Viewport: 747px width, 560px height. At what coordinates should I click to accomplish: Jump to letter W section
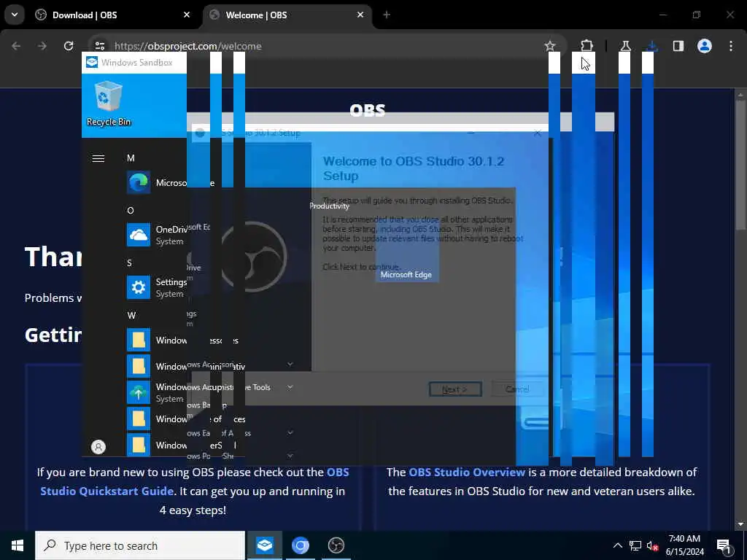click(x=131, y=315)
